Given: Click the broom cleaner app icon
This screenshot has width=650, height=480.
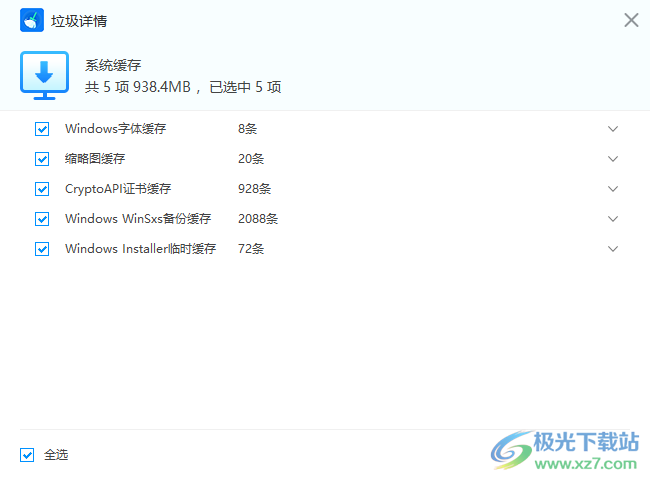Looking at the screenshot, I should point(32,20).
